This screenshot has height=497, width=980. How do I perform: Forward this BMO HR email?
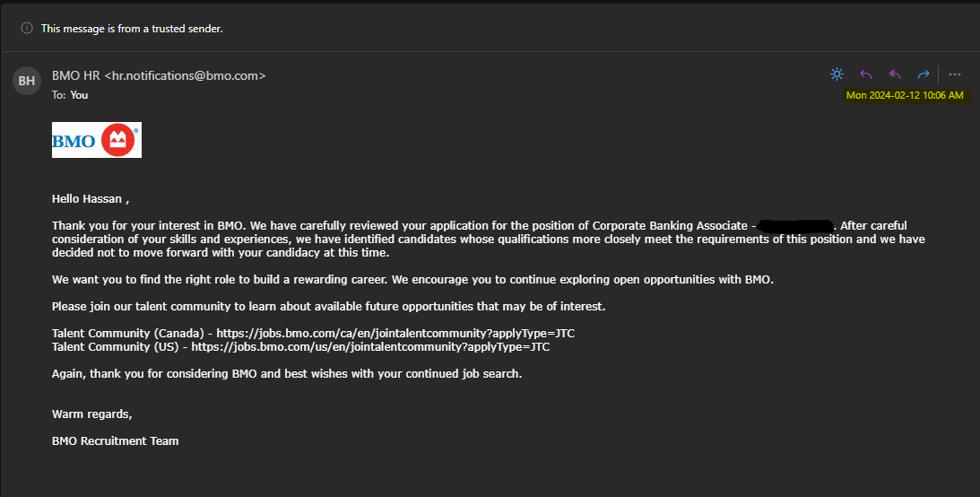tap(923, 74)
